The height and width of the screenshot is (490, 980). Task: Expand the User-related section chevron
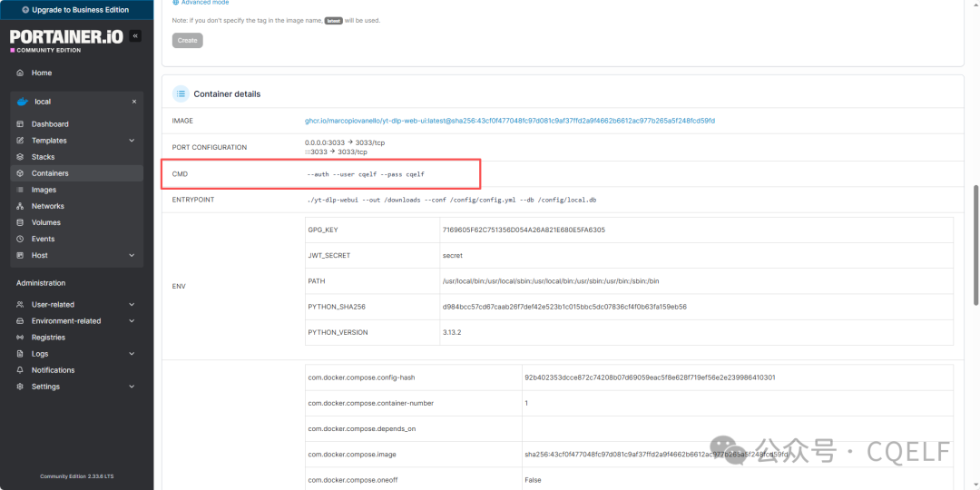tap(132, 305)
